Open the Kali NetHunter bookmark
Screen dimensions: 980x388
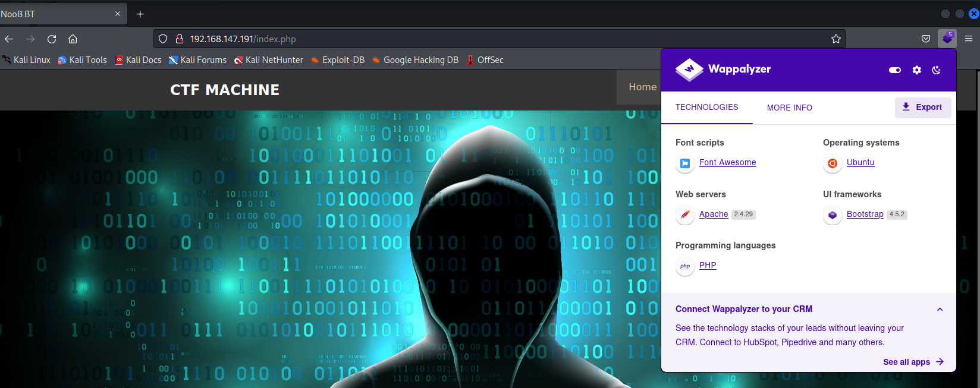(269, 60)
